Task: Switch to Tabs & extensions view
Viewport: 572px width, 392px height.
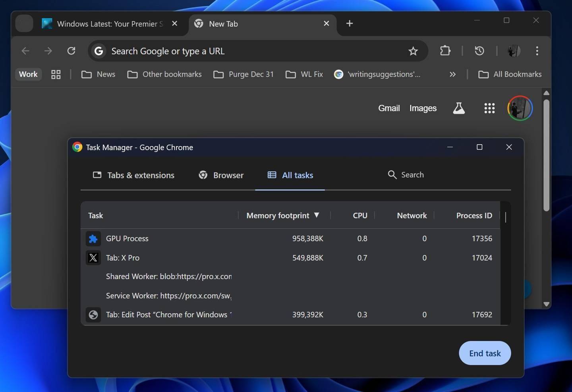Action: [133, 175]
